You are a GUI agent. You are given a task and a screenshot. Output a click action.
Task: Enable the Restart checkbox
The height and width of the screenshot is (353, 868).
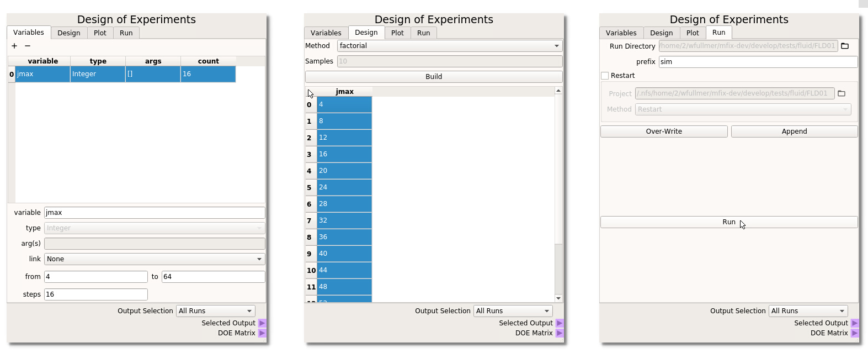[605, 76]
